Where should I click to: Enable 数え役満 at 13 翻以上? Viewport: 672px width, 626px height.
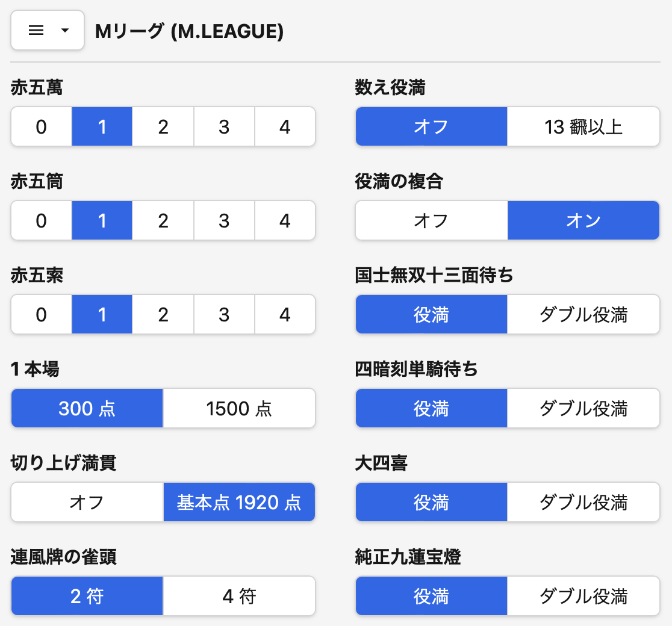coord(583,127)
